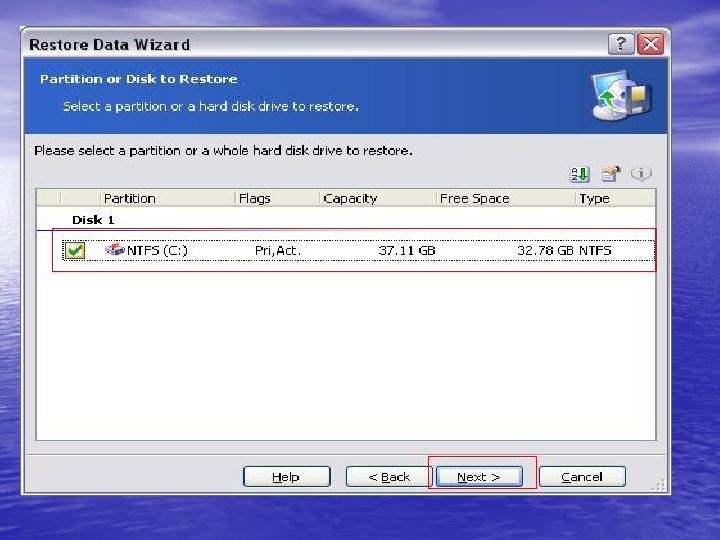Sort by the Flags column header
The height and width of the screenshot is (540, 720).
277,198
